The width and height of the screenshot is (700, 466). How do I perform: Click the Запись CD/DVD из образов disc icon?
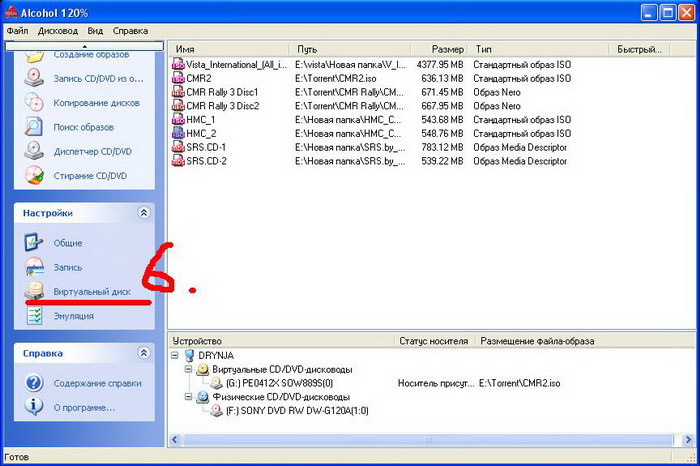pyautogui.click(x=34, y=79)
